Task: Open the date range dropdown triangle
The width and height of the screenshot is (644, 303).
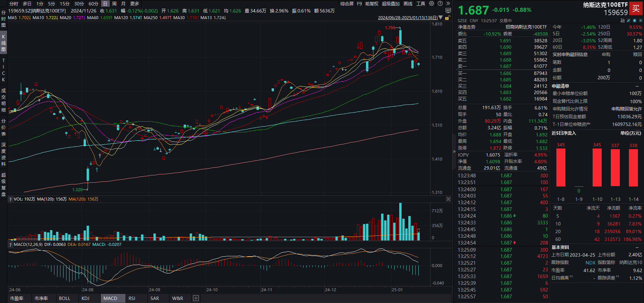Action: click(x=441, y=18)
